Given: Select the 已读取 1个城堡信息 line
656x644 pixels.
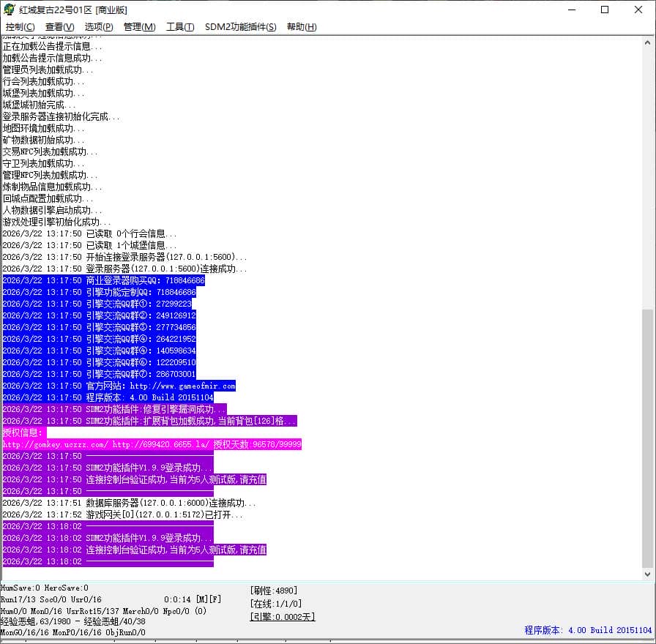Looking at the screenshot, I should 89,245.
